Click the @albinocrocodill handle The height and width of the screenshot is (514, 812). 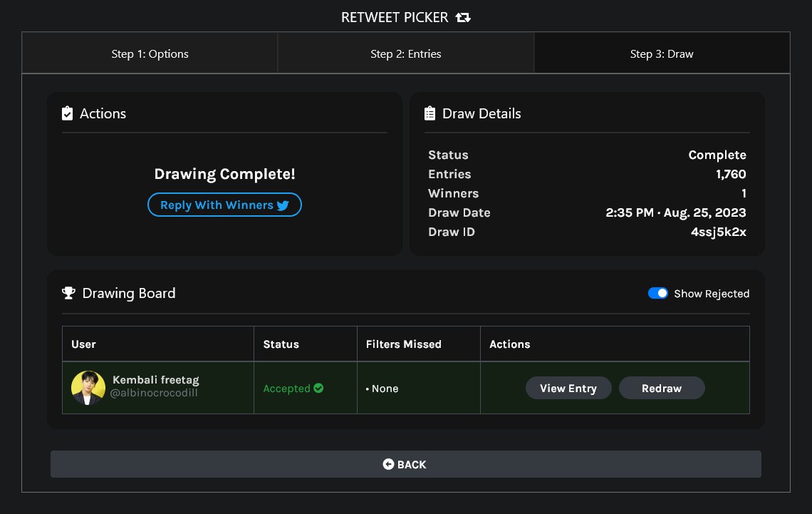click(x=154, y=394)
